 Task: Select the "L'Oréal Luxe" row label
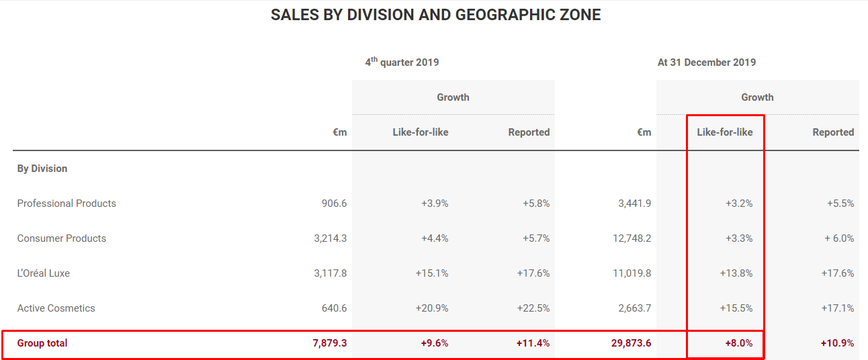[x=44, y=273]
